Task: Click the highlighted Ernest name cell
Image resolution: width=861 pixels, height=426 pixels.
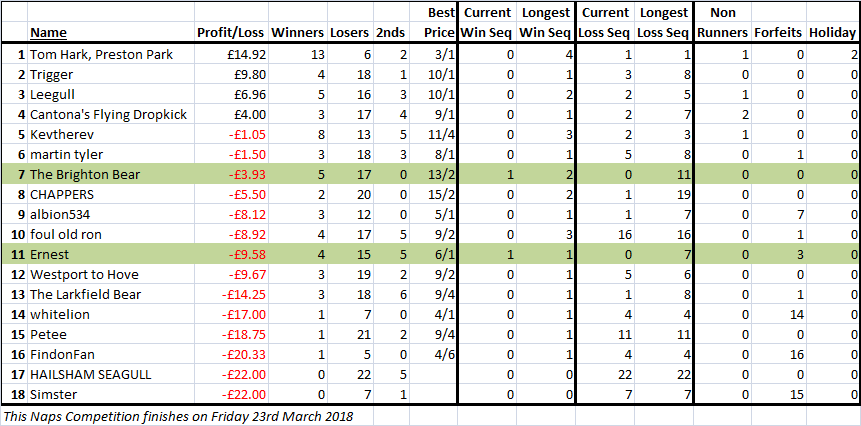Action: pos(110,255)
